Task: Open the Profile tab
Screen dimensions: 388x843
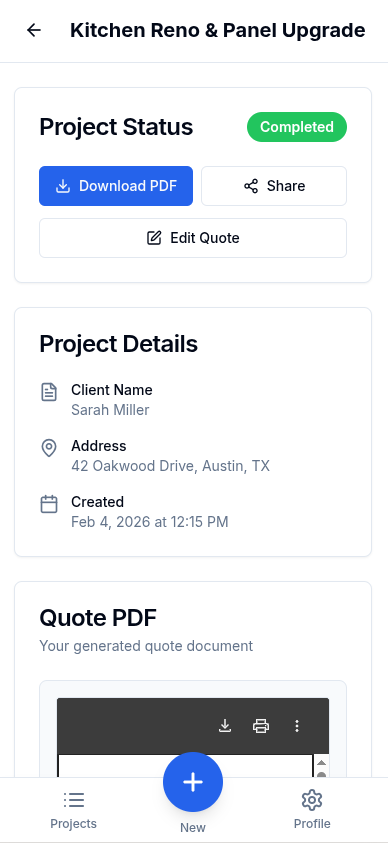Action: click(312, 810)
